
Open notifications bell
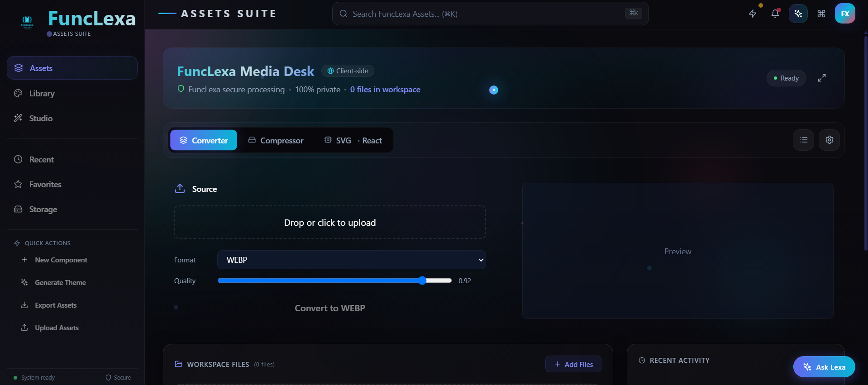pos(775,14)
